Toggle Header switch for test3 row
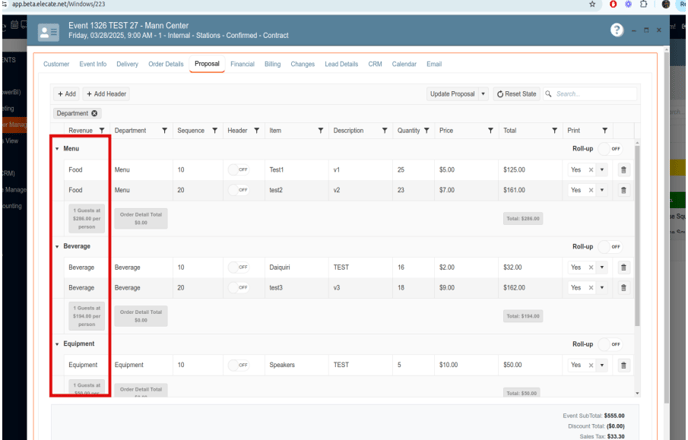The width and height of the screenshot is (688, 440). click(238, 288)
